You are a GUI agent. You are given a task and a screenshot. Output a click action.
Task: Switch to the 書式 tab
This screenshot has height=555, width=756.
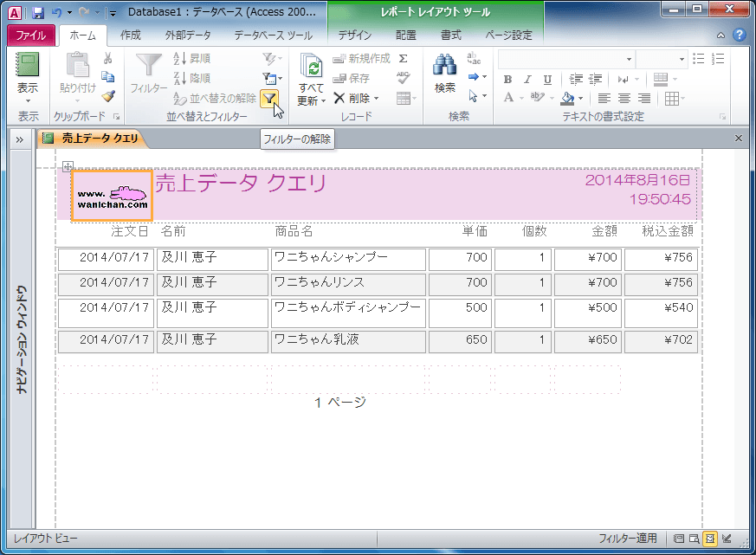(451, 35)
